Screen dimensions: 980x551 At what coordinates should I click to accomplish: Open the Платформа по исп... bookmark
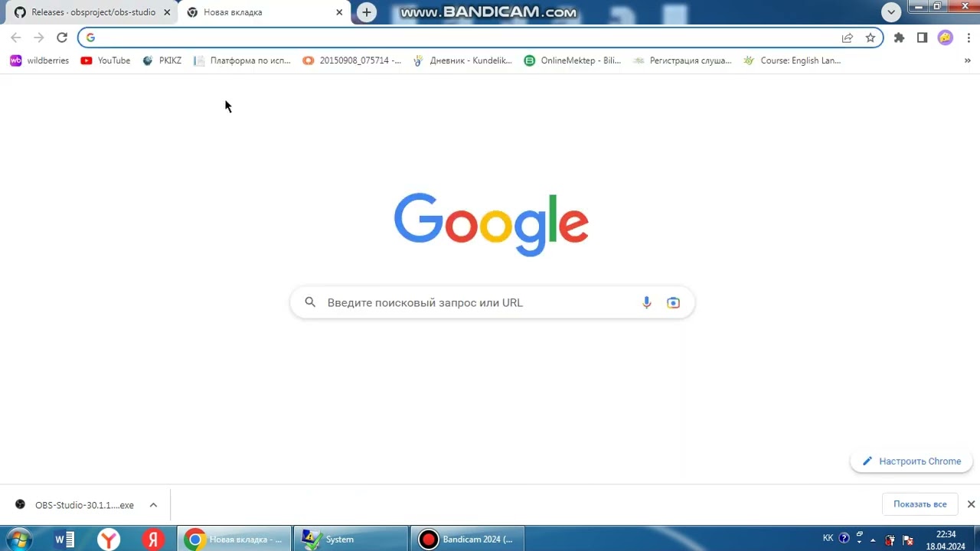[242, 60]
